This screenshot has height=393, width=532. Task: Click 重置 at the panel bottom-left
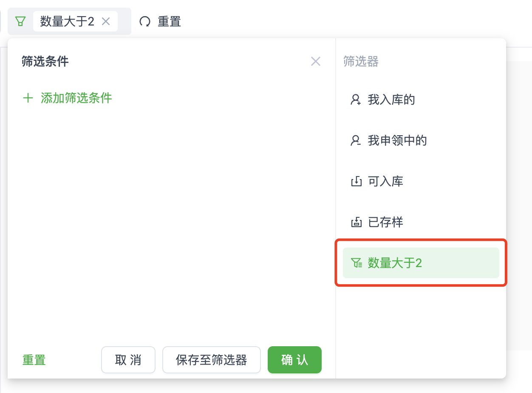(x=34, y=359)
